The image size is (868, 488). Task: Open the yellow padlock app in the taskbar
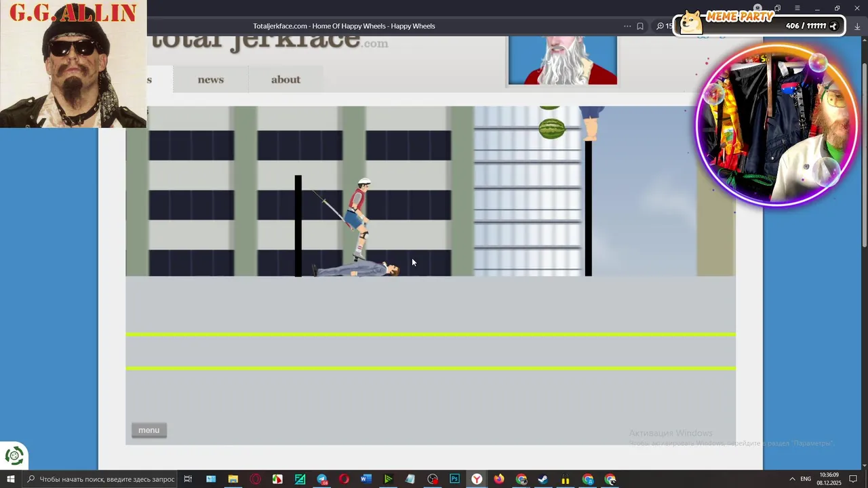pos(566,479)
